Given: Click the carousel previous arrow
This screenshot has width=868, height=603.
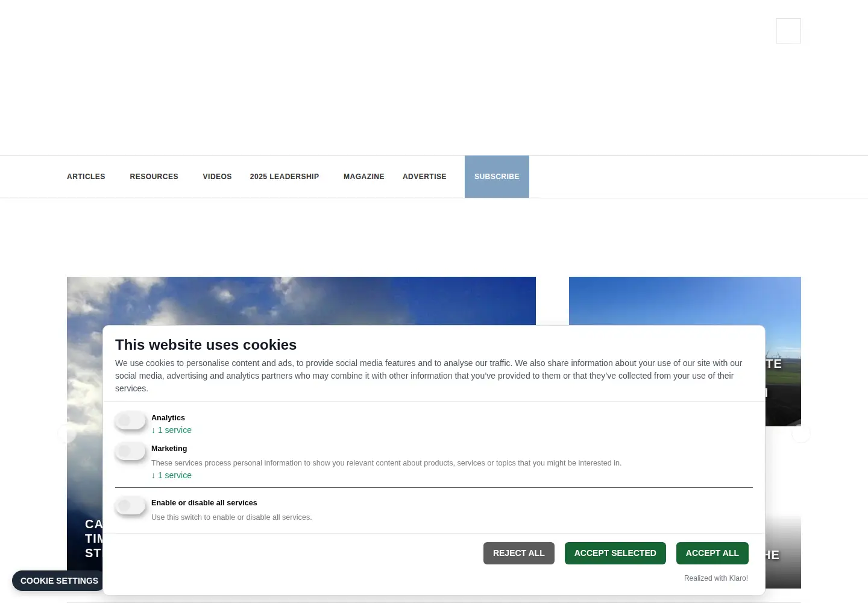Looking at the screenshot, I should coord(67,434).
